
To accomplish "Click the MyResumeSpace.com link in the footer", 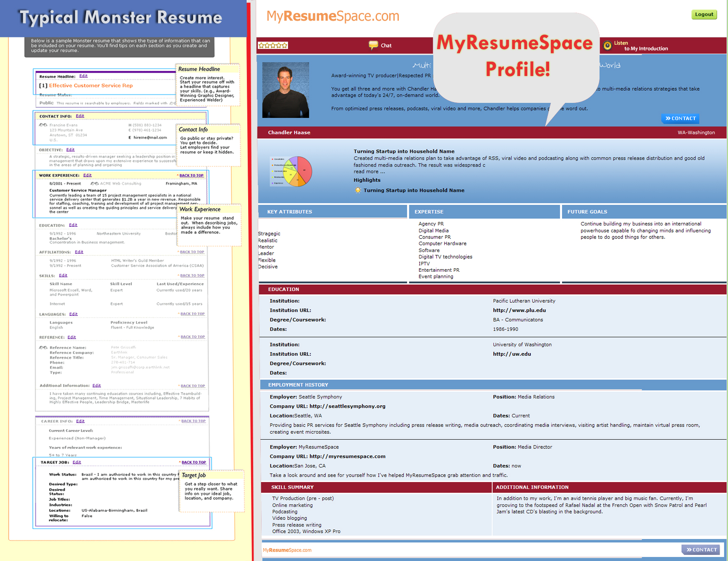I will 287,550.
